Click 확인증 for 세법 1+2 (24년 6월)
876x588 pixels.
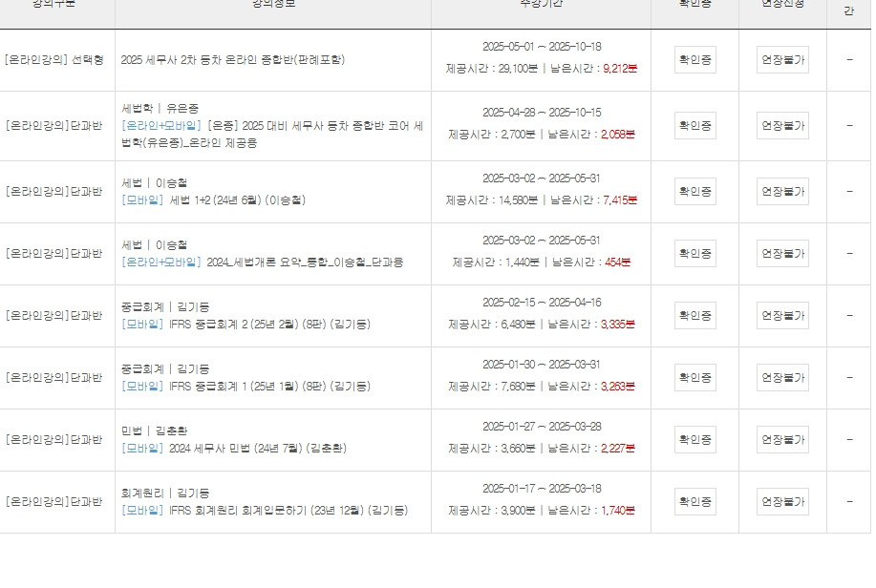[694, 191]
